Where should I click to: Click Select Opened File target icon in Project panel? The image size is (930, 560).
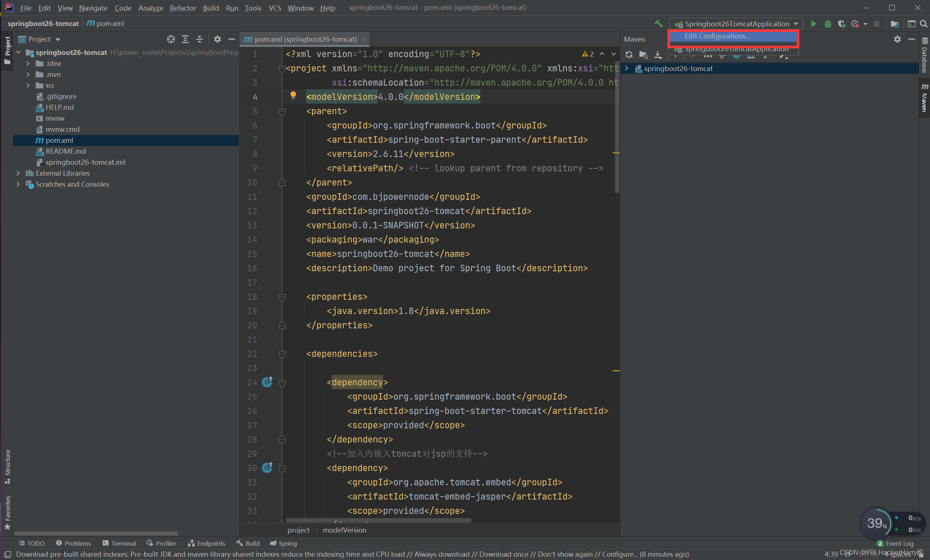[x=171, y=39]
